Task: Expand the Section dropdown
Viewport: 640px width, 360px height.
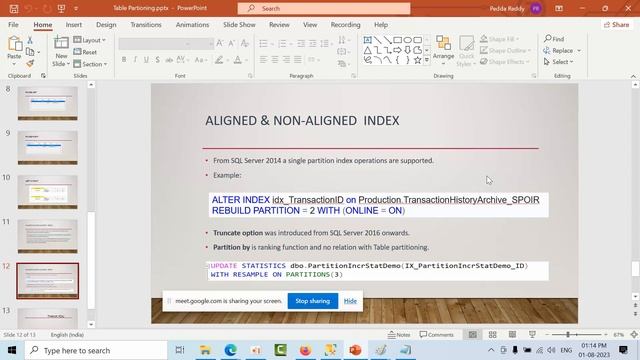Action: (x=90, y=64)
